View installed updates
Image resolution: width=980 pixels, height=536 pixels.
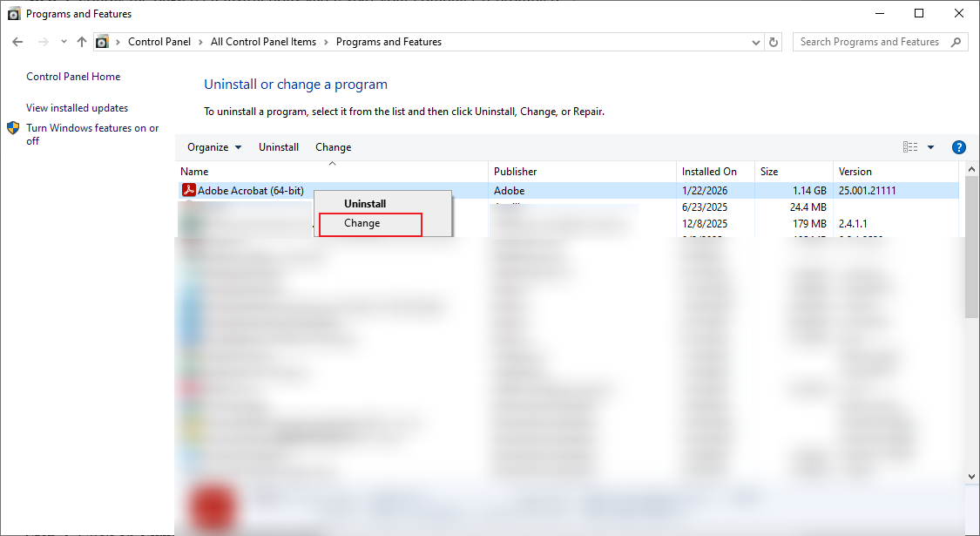click(77, 107)
